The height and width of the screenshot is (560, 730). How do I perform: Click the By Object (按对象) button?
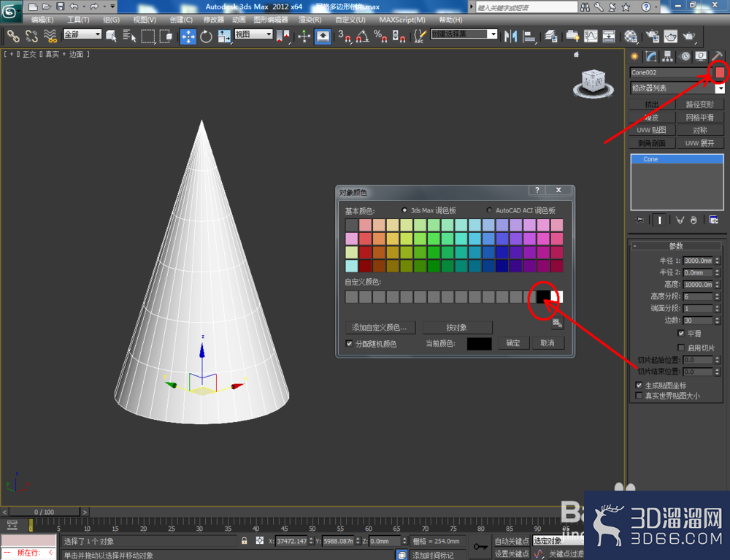pyautogui.click(x=457, y=327)
